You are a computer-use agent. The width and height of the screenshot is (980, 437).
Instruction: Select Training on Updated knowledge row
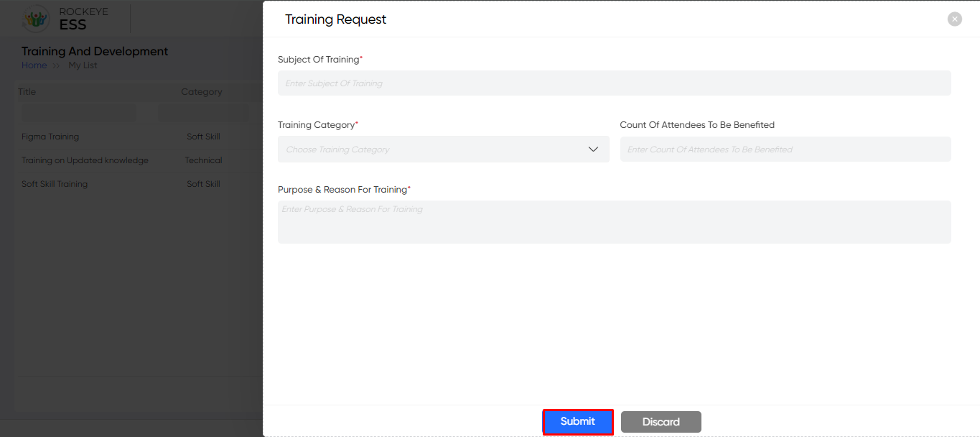140,160
